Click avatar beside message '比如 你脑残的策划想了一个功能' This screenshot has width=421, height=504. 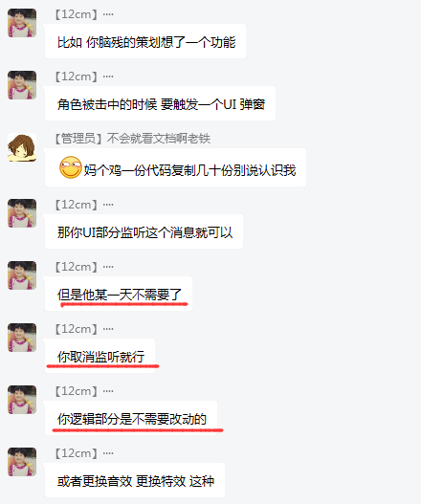22,23
